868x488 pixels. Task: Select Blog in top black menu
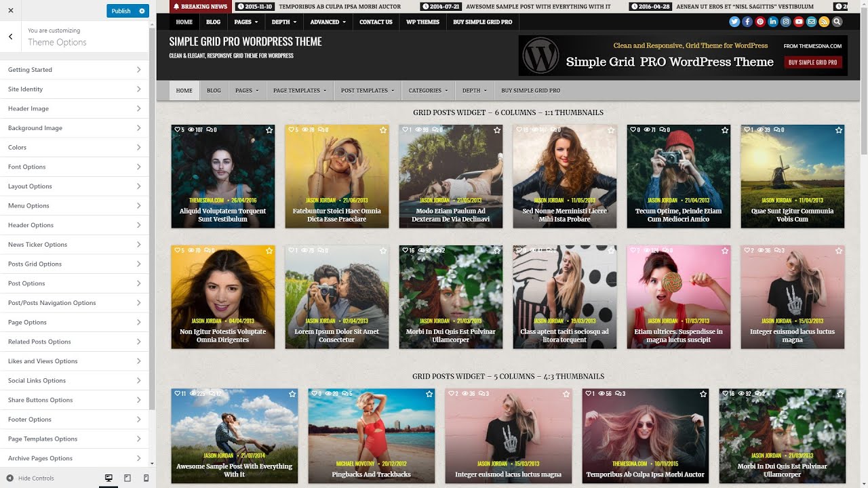[214, 22]
